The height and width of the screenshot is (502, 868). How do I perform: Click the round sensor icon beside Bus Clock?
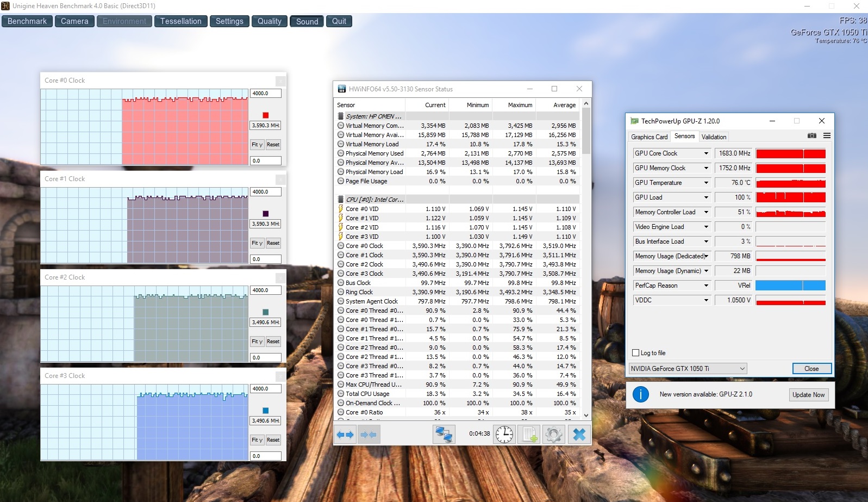[341, 283]
